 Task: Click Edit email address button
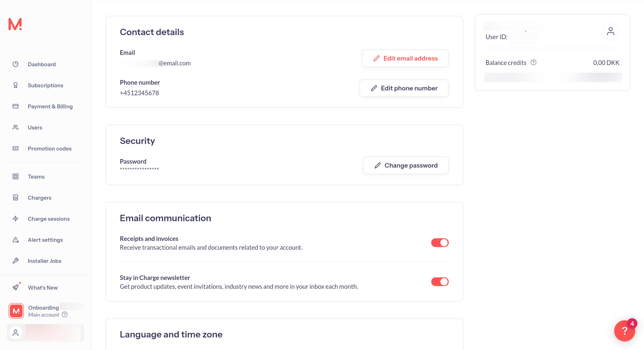pos(405,58)
